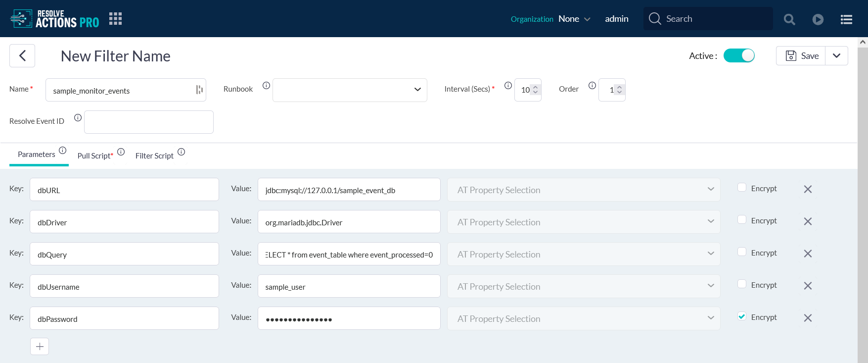Image resolution: width=868 pixels, height=363 pixels.
Task: Open the Save options dropdown arrow
Action: pos(836,55)
